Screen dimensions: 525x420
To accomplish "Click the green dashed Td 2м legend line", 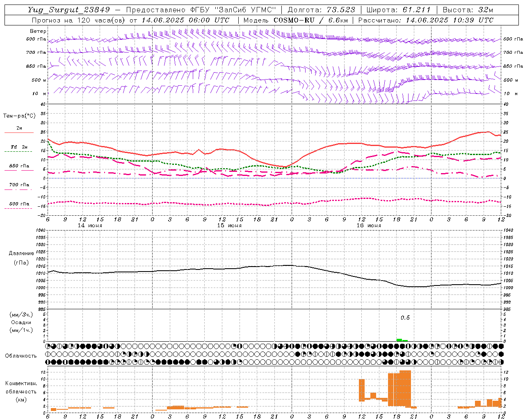I will point(19,151).
